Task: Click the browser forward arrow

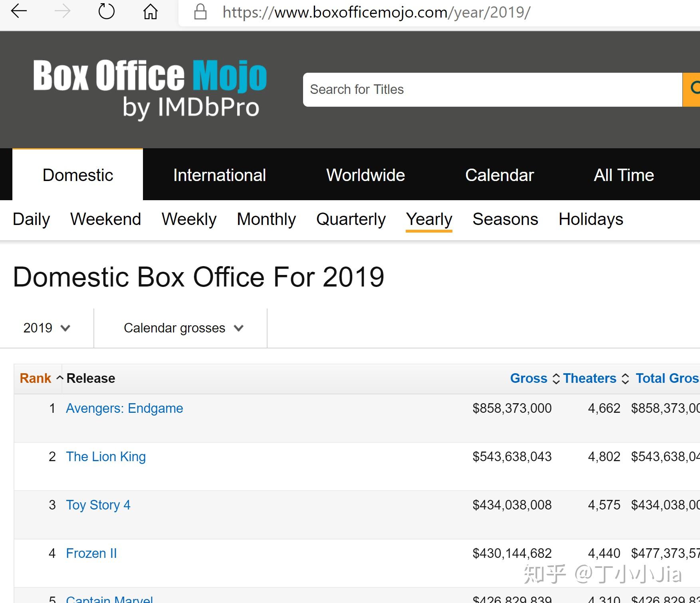Action: click(x=62, y=12)
